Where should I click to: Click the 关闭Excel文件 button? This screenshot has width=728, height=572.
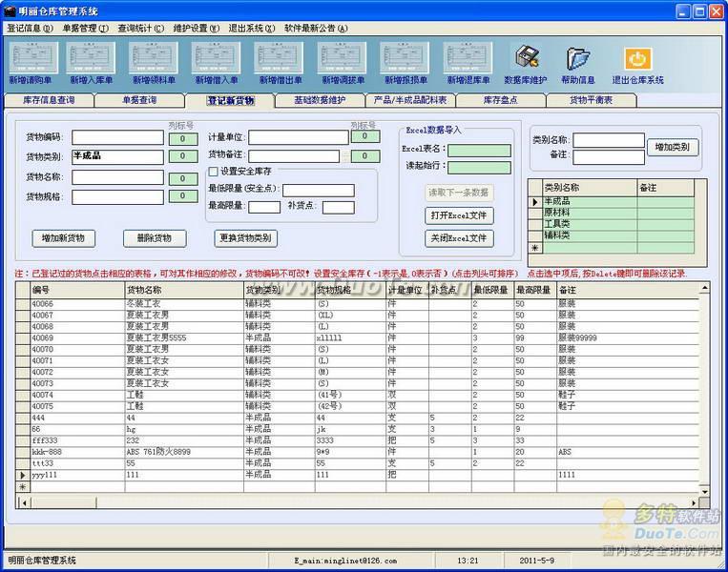[459, 238]
